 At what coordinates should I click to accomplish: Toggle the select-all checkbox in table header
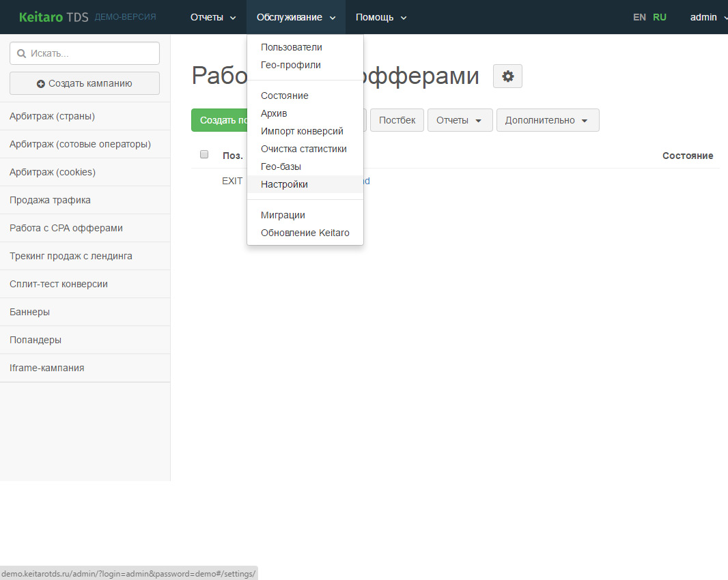click(x=204, y=155)
